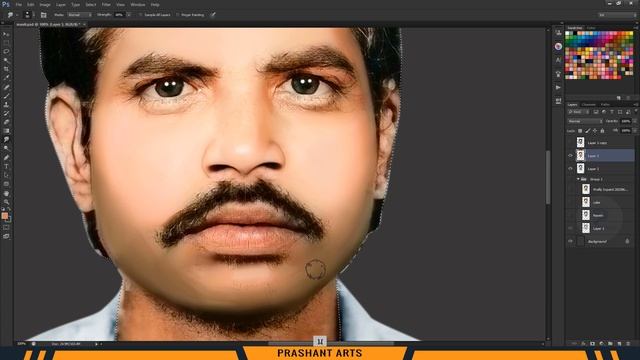This screenshot has width=640, height=360.
Task: Change screen mode from the toolbox
Action: click(x=6, y=236)
